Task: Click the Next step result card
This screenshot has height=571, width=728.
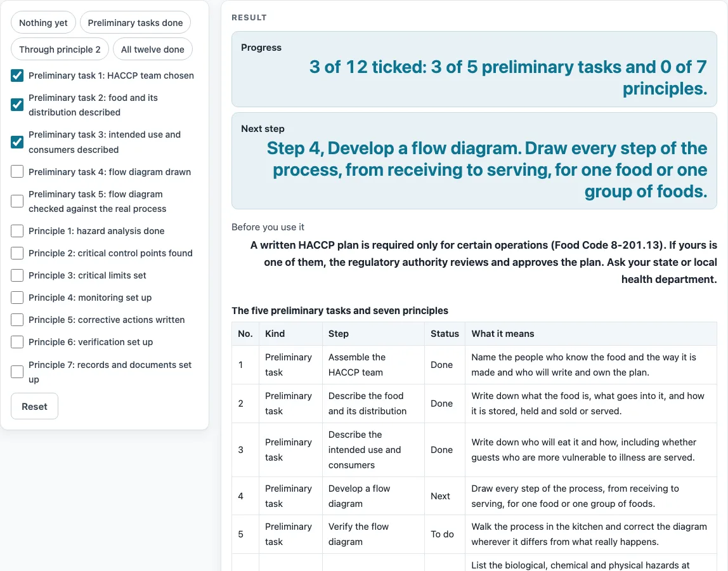Action: tap(474, 161)
